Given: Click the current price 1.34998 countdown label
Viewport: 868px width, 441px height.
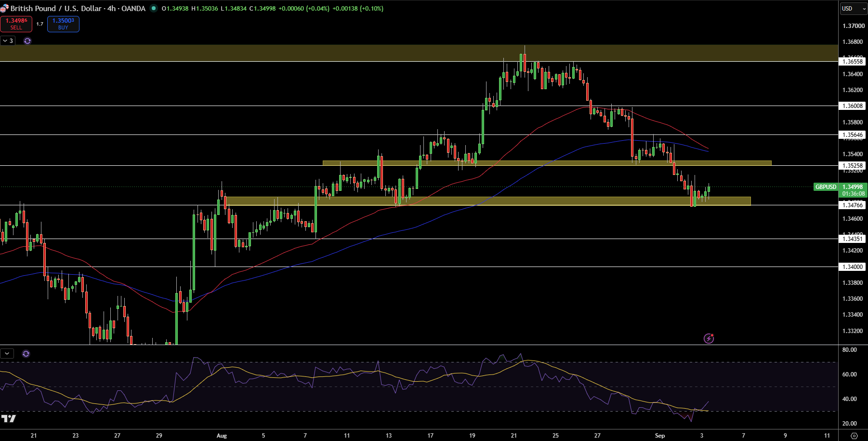Looking at the screenshot, I should coord(853,190).
